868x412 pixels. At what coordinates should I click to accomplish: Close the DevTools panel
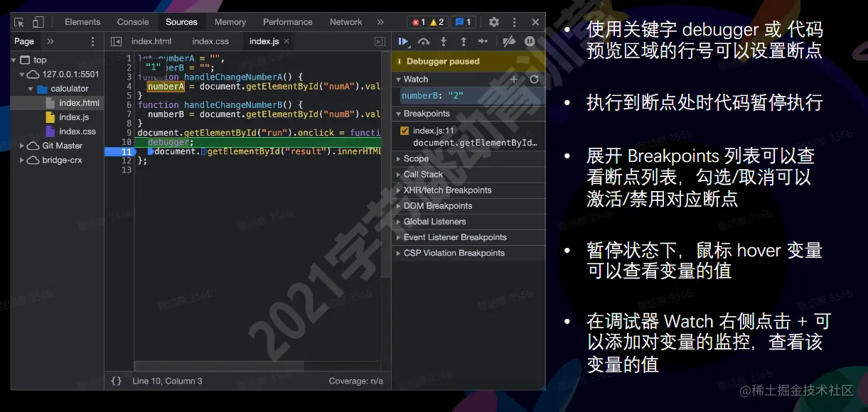pyautogui.click(x=535, y=22)
